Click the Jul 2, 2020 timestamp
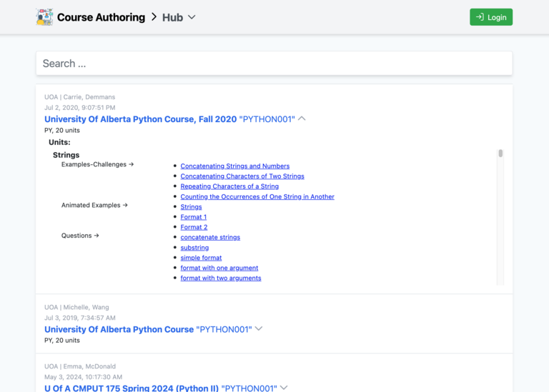Image resolution: width=549 pixels, height=392 pixels. pos(80,108)
